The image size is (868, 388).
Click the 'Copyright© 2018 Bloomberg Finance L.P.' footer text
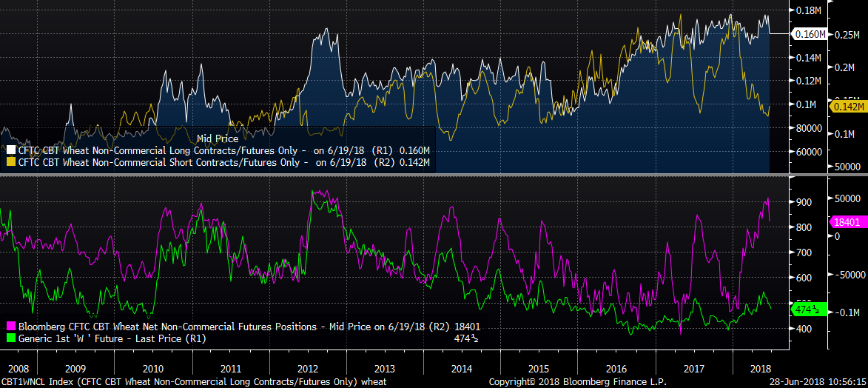click(x=577, y=382)
